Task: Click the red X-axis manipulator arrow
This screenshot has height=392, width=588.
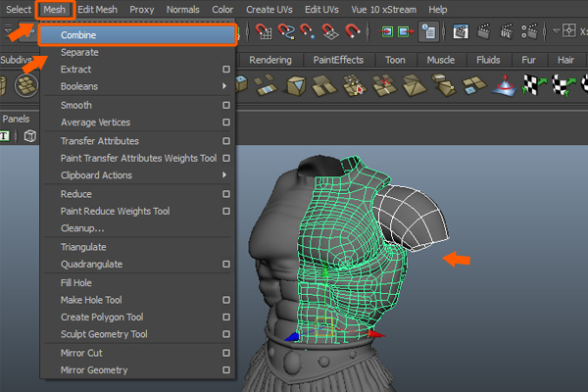Action: [x=378, y=334]
